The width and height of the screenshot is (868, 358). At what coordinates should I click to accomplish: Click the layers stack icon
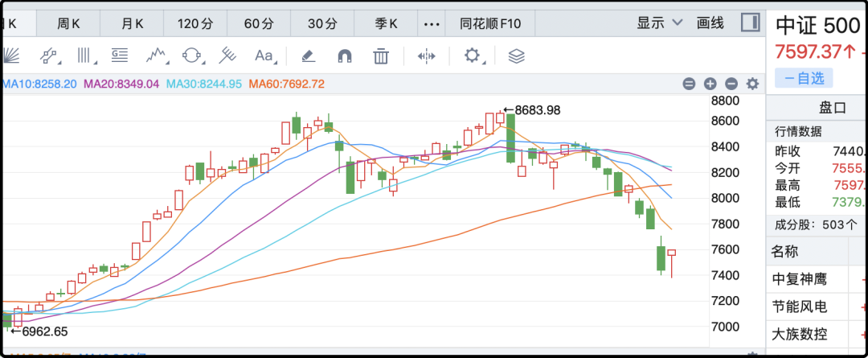point(516,56)
